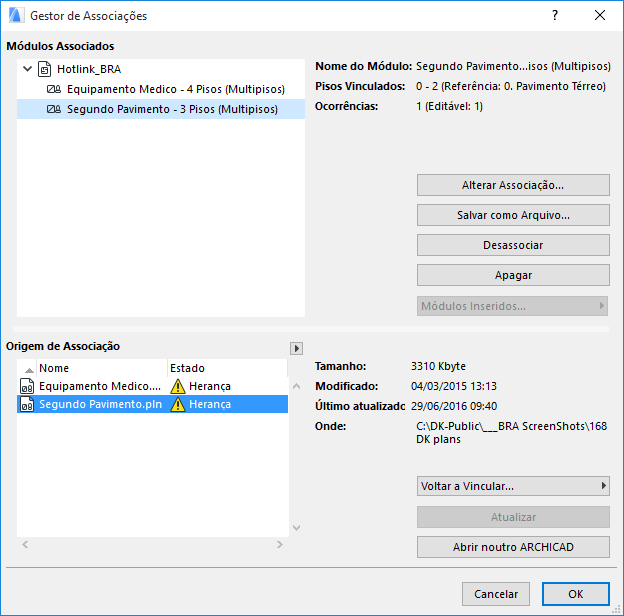Open the Voltar a Vincular dropdown
The height and width of the screenshot is (616, 624).
(513, 486)
